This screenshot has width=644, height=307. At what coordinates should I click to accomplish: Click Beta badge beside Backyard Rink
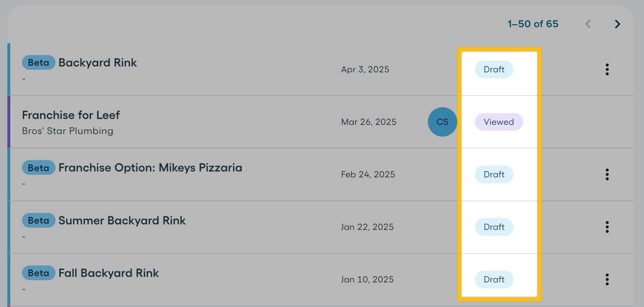[39, 63]
